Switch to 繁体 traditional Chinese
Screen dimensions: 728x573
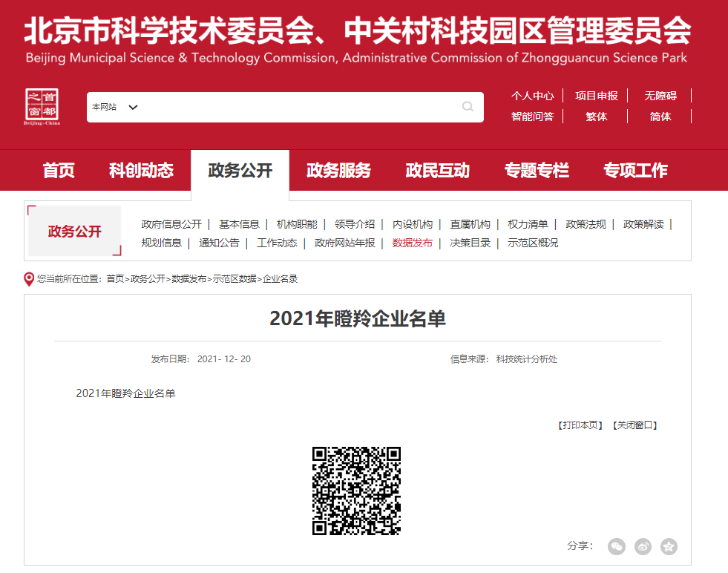tap(597, 117)
